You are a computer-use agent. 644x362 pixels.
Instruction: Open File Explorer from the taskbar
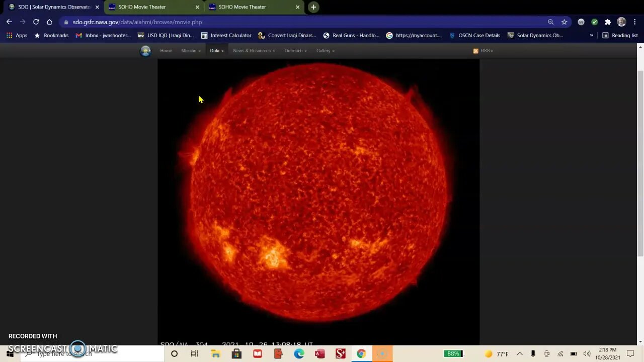[216, 354]
